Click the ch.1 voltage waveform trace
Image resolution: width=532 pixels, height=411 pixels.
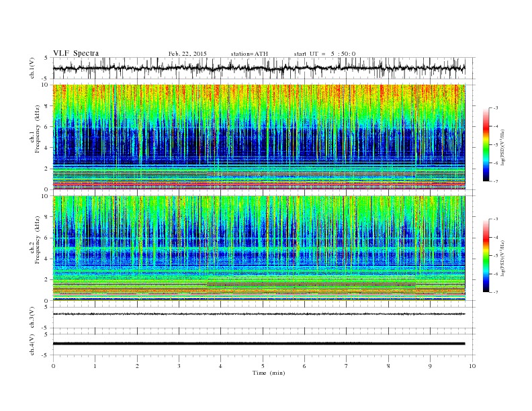click(259, 68)
